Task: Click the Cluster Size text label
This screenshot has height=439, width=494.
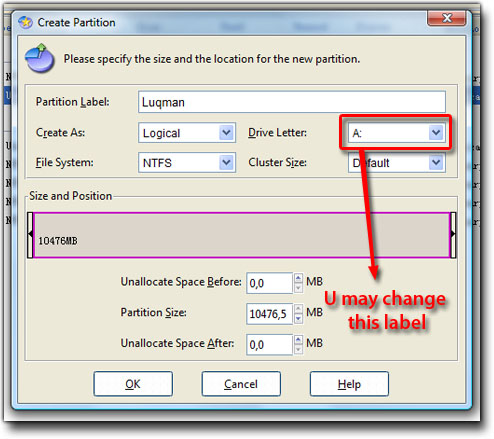Action: tap(277, 162)
